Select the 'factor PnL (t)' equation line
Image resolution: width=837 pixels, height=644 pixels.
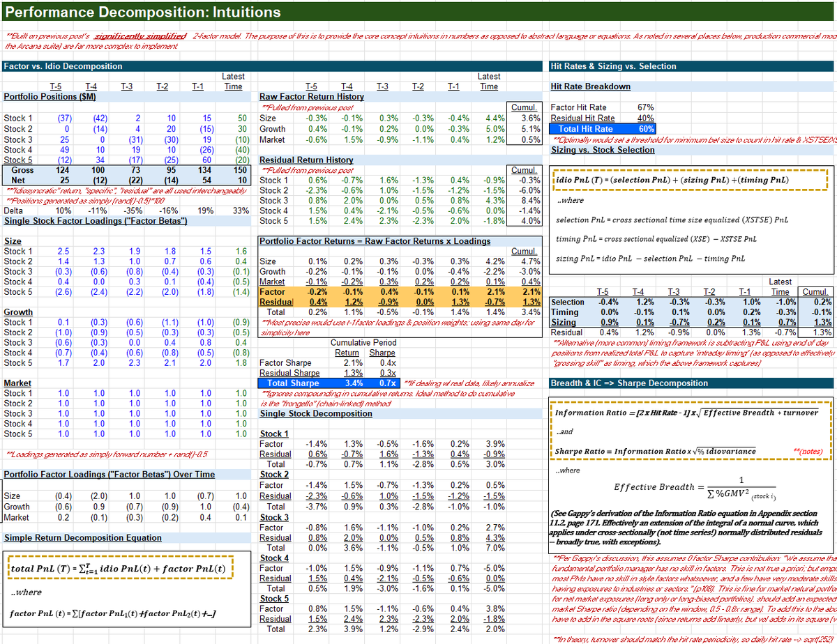[112, 613]
